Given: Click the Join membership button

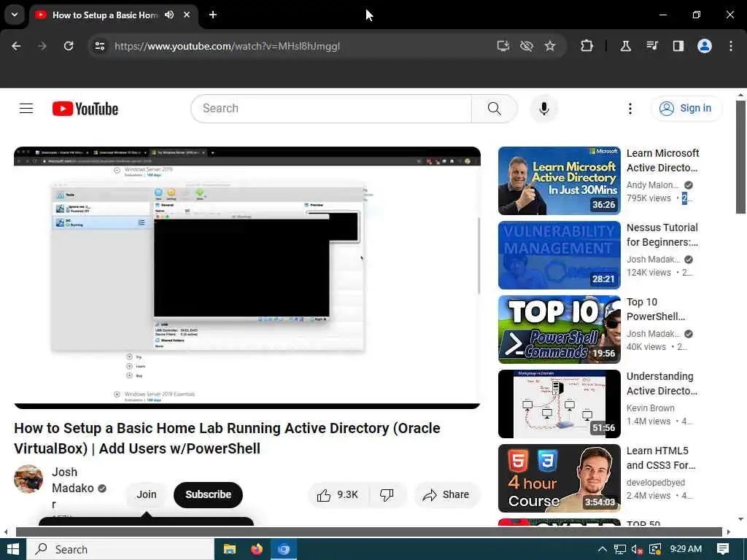Looking at the screenshot, I should pyautogui.click(x=146, y=495).
